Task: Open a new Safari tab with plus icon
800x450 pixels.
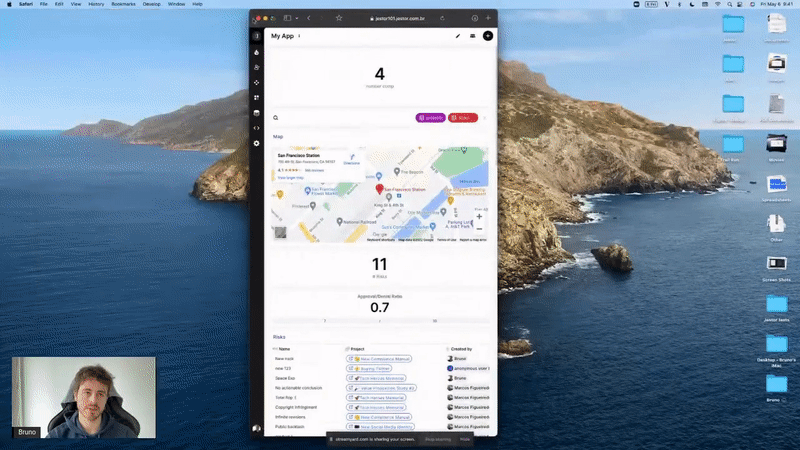Action: point(488,18)
